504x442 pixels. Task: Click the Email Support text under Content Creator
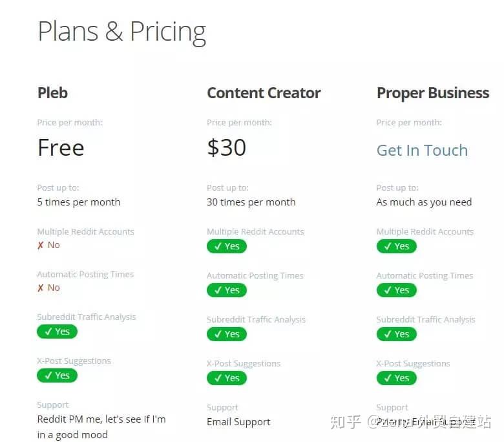(238, 422)
